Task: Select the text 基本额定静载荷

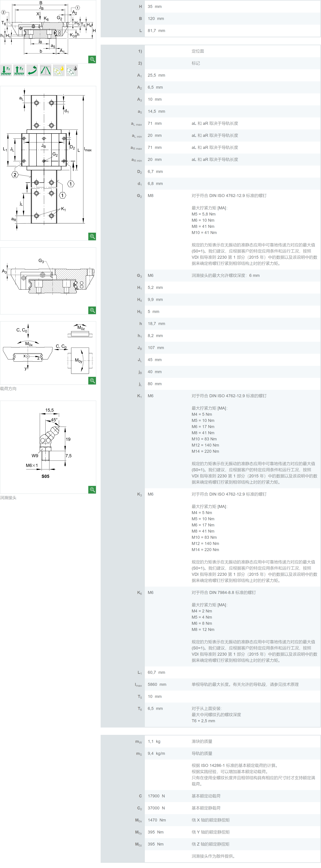Action: (206, 808)
